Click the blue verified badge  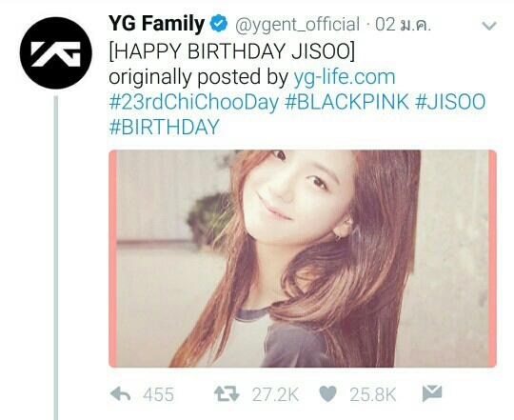tap(219, 25)
